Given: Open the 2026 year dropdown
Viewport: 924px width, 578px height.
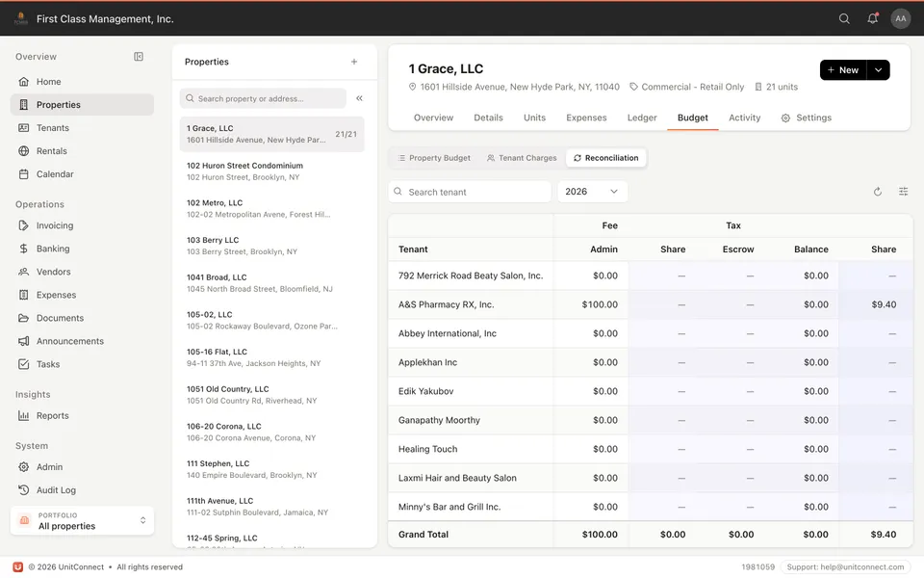Looking at the screenshot, I should pyautogui.click(x=592, y=192).
